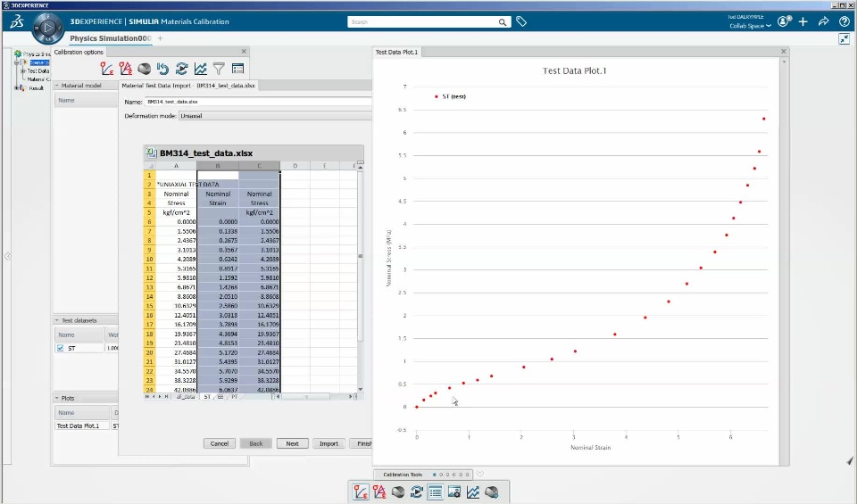Click the gray material blob icon in Calibration options
The height and width of the screenshot is (504, 857).
pos(145,69)
